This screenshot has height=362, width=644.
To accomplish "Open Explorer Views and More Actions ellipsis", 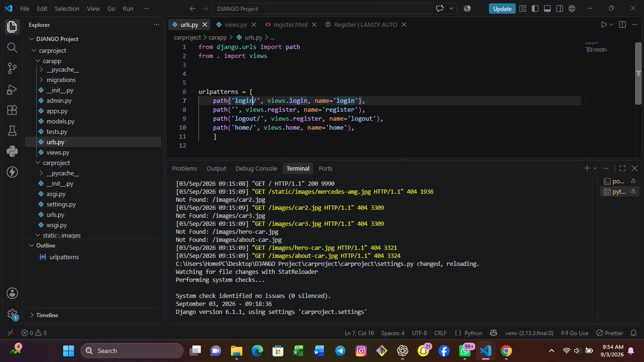I will [x=157, y=25].
